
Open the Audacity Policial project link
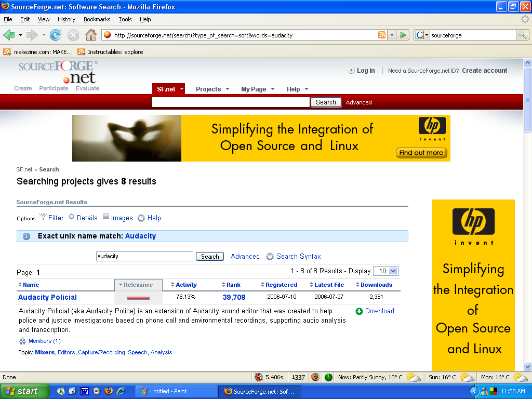point(47,297)
